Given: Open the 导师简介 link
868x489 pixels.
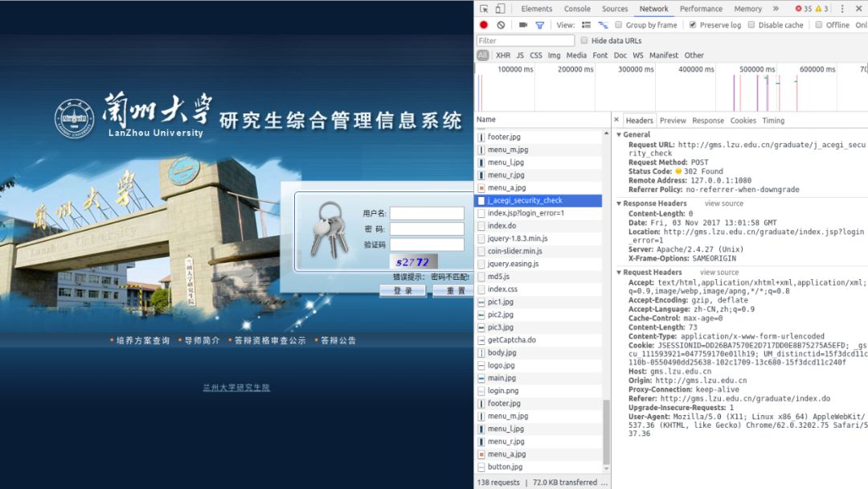Looking at the screenshot, I should [x=202, y=340].
